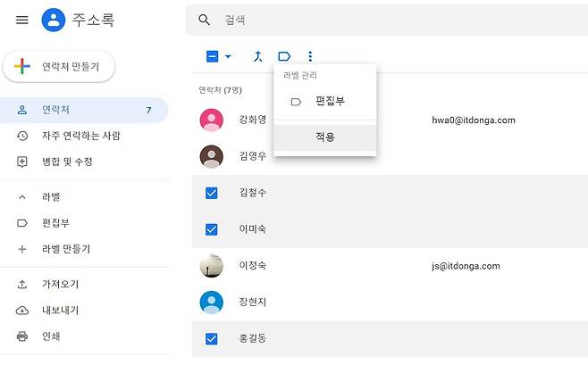Click 라벨 만들기 to create label
588x365 pixels.
[65, 249]
